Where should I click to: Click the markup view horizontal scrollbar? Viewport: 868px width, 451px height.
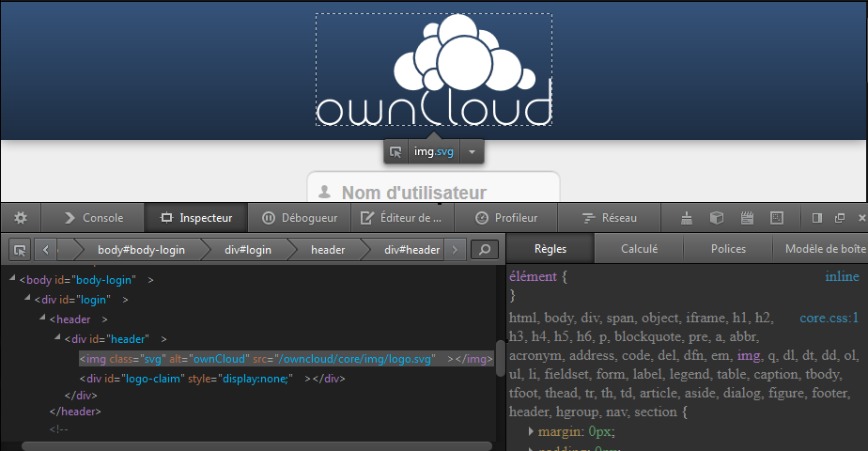256,446
